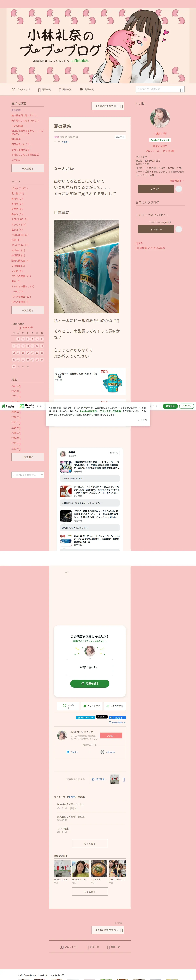Click the profile photo of 小林礼奈
This screenshot has height=980, width=196.
(x=160, y=118)
